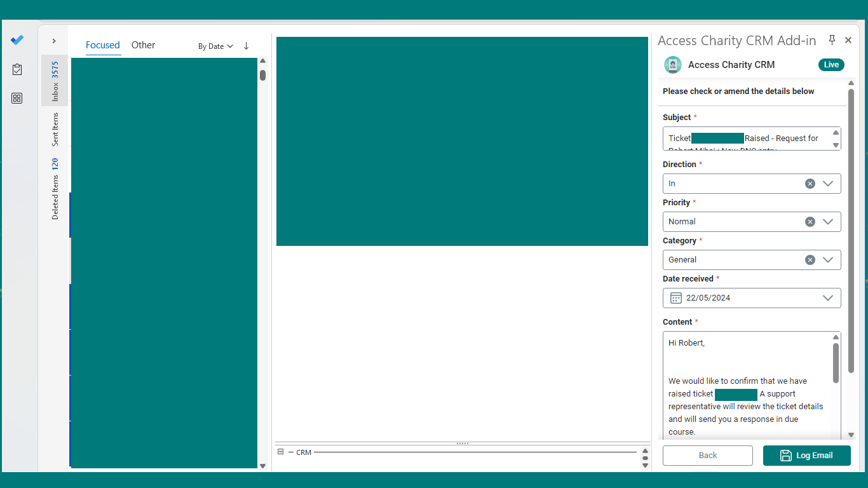This screenshot has height=488, width=868.
Task: Click the Live status badge
Action: pyautogui.click(x=831, y=65)
